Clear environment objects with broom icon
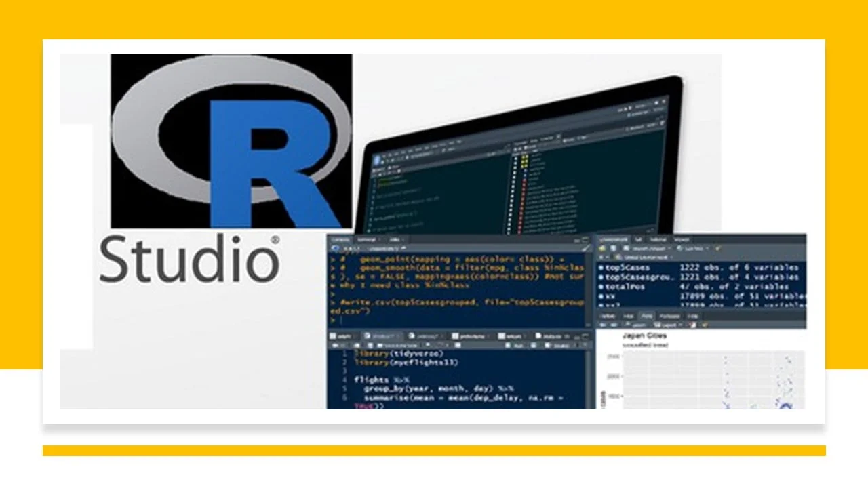Viewport: 868px width, 488px height. 717,248
